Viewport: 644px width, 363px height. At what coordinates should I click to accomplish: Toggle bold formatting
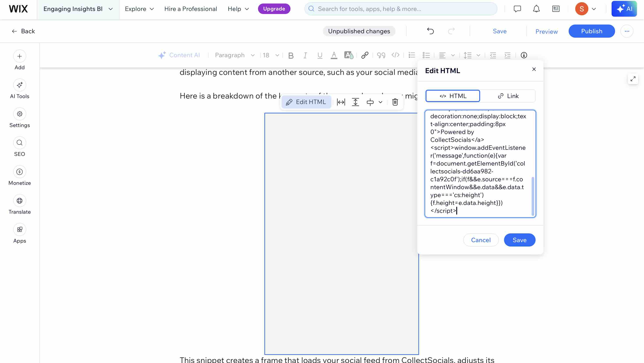click(x=291, y=55)
